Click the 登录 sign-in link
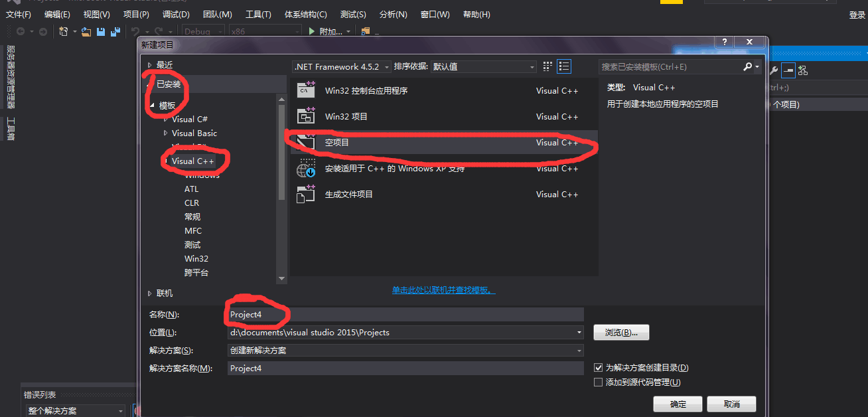Viewport: 868px width, 417px height. [x=857, y=15]
